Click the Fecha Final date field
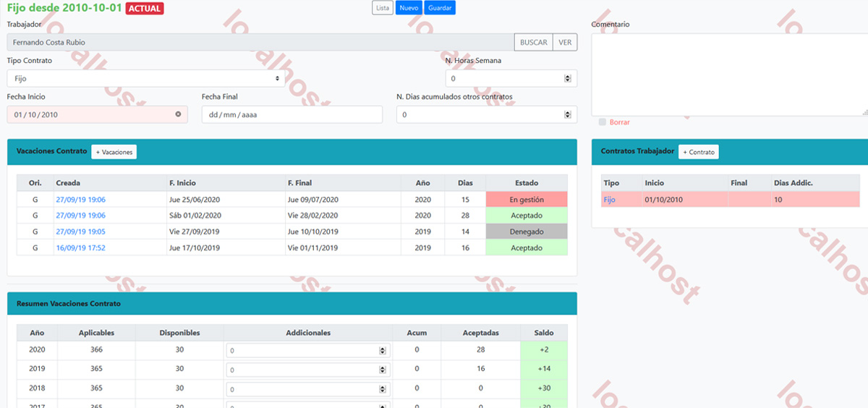The width and height of the screenshot is (868, 408). [x=292, y=114]
